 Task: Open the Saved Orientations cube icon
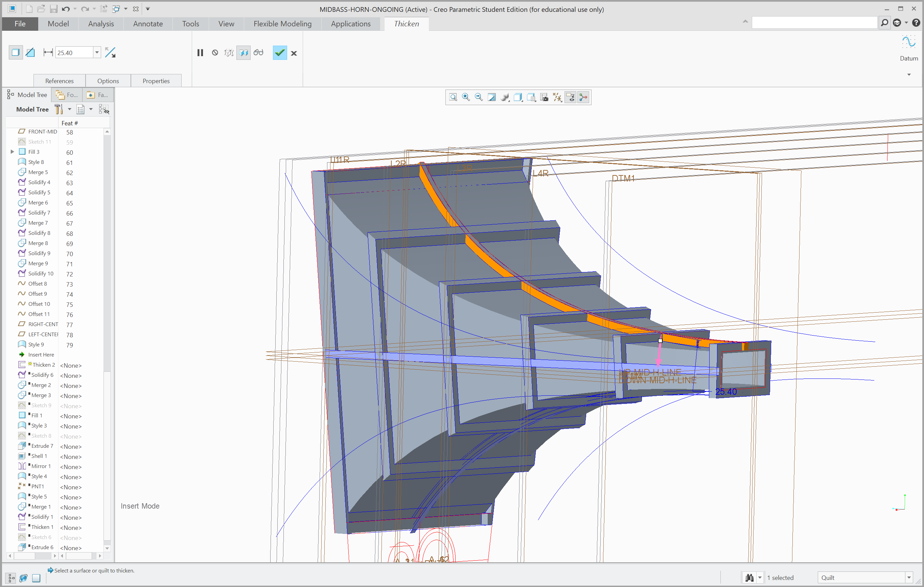[518, 97]
